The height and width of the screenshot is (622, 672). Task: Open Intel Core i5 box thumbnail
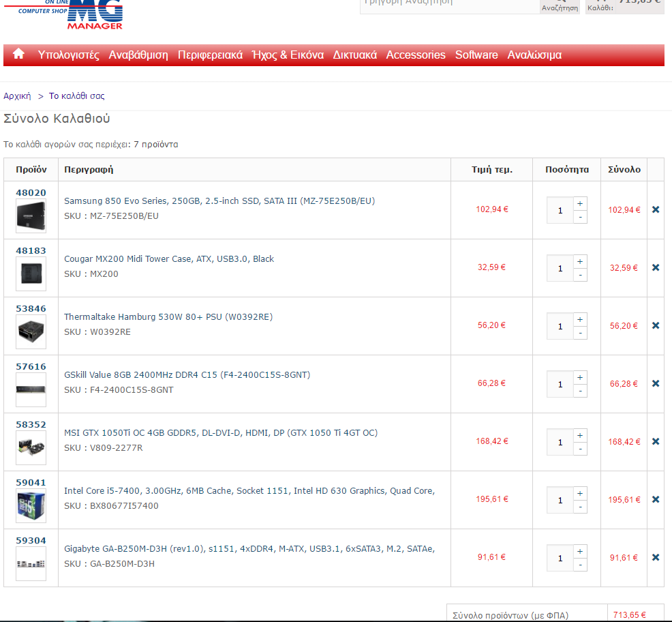pos(31,505)
